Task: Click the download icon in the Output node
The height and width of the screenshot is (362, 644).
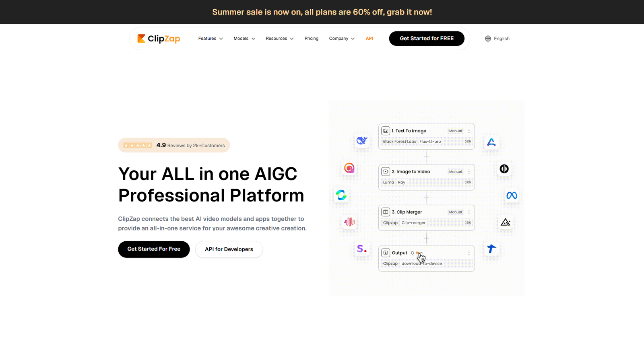Action: [x=386, y=253]
